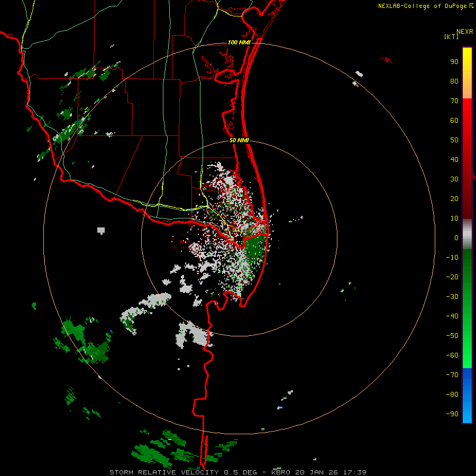Click the 70 knot scale label

click(x=454, y=101)
